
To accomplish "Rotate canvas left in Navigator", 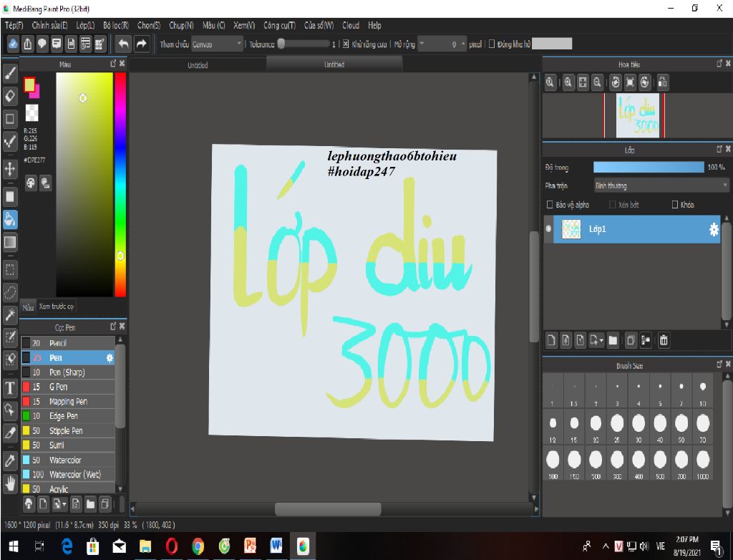I will click(x=616, y=83).
